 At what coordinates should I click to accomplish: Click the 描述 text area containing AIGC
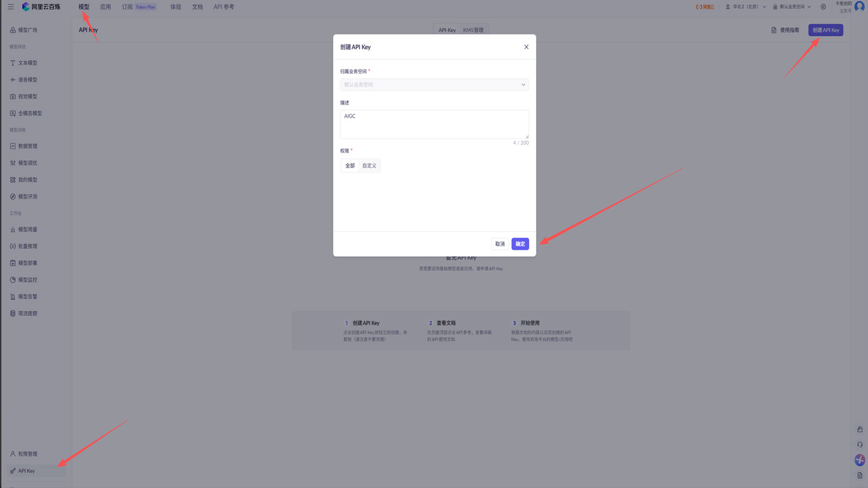(x=435, y=124)
